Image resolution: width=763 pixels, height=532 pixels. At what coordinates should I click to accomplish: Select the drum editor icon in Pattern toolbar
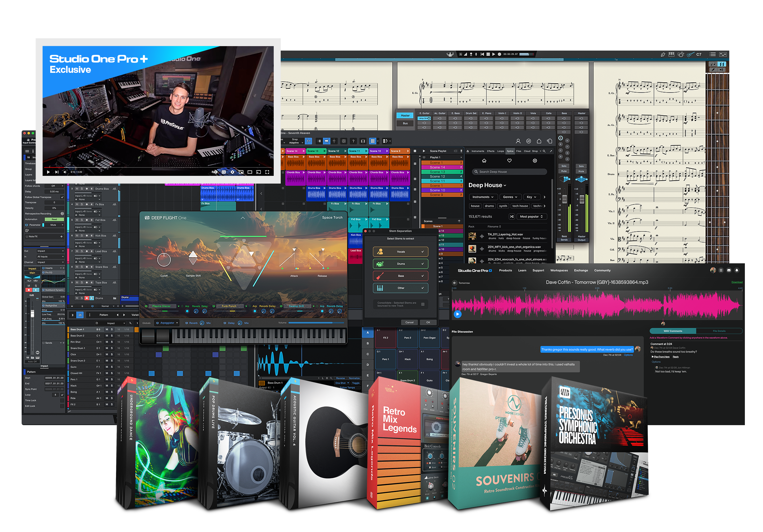pyautogui.click(x=80, y=315)
